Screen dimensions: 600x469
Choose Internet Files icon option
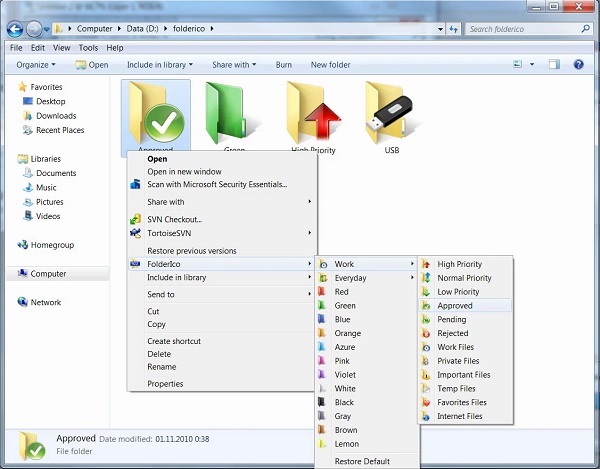pyautogui.click(x=459, y=416)
